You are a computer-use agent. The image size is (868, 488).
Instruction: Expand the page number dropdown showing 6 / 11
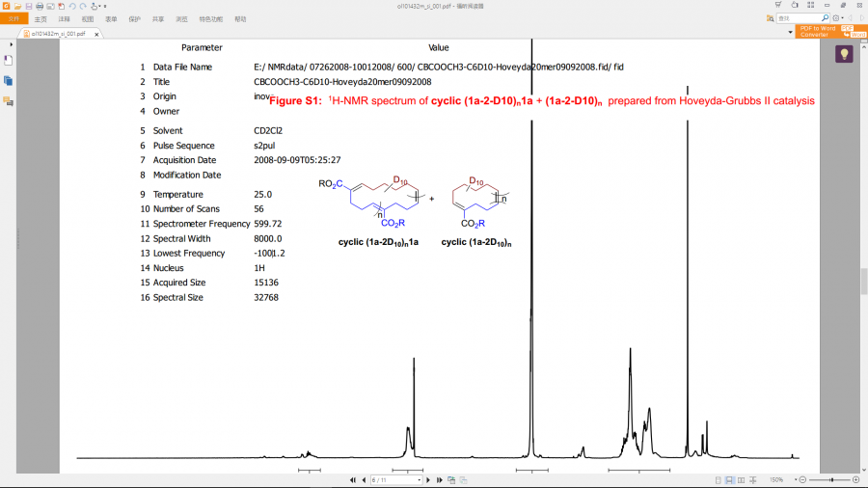420,480
